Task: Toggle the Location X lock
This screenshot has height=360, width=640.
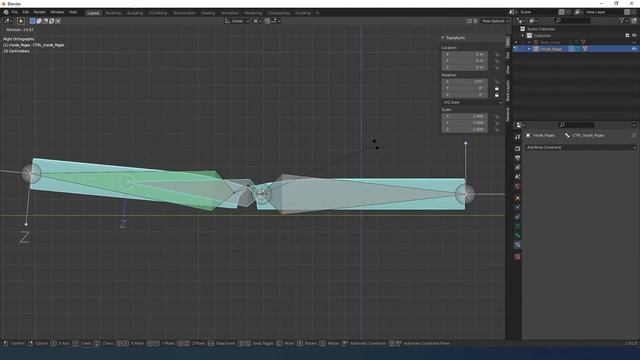Action: click(497, 54)
